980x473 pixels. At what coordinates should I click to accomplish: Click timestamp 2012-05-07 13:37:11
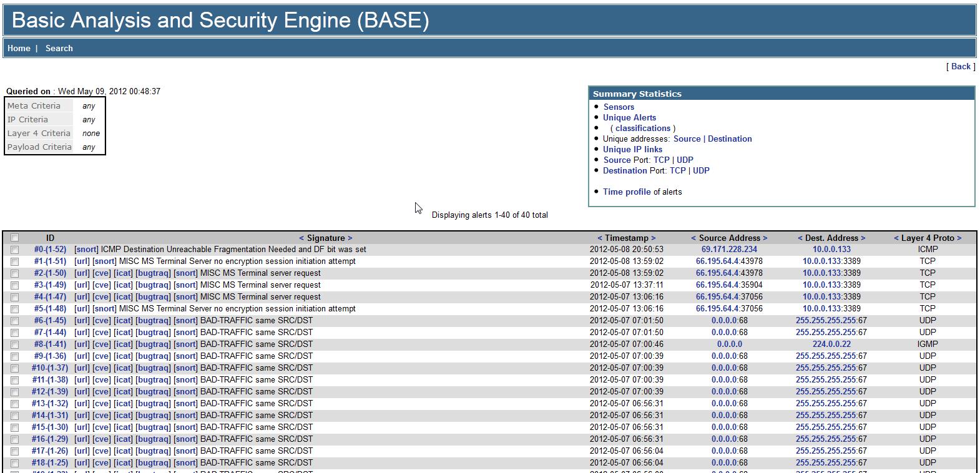tap(627, 285)
